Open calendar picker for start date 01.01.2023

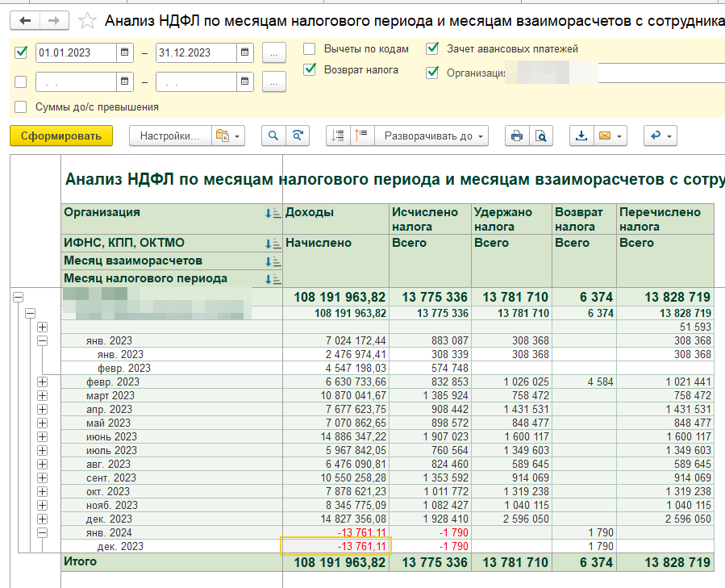(x=125, y=53)
